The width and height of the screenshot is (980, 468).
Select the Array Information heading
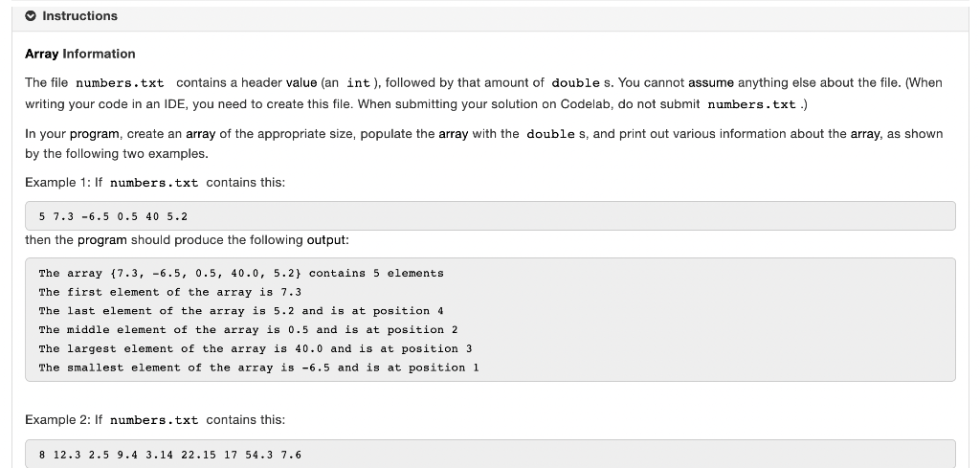80,54
